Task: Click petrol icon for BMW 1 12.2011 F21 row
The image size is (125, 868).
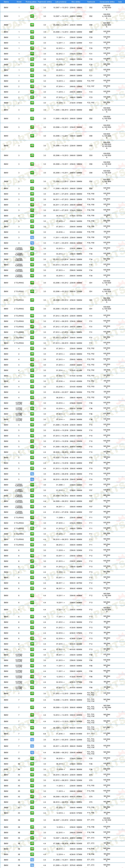Action: (x=32, y=43)
